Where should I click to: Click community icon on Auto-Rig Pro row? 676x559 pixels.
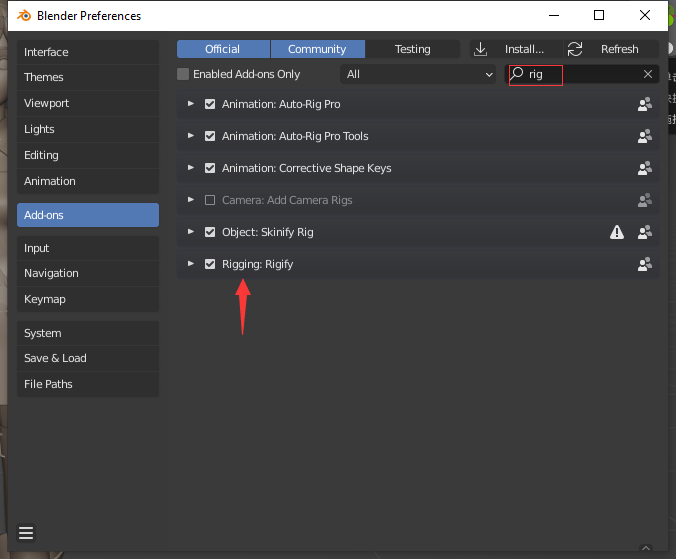coord(645,104)
